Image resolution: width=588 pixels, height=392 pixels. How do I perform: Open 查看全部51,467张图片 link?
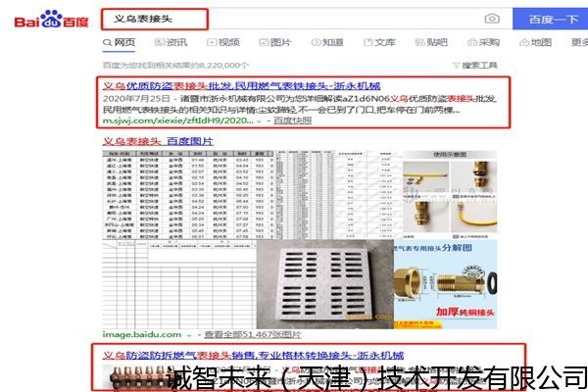(253, 334)
